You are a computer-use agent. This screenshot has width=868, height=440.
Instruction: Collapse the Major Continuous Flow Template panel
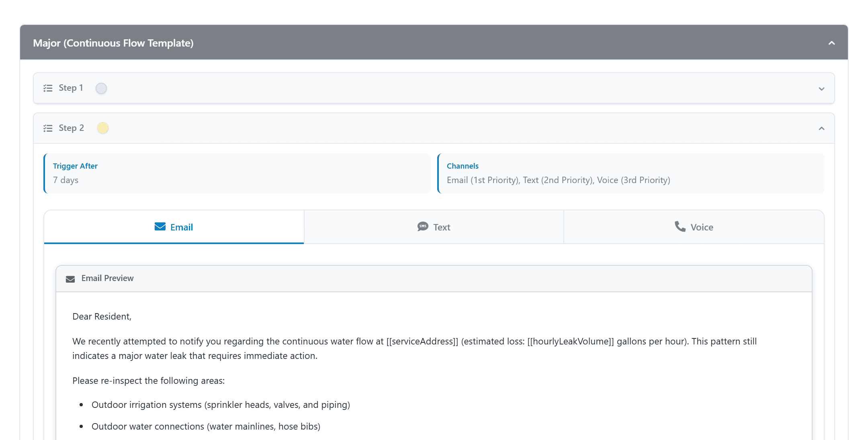[x=831, y=43]
